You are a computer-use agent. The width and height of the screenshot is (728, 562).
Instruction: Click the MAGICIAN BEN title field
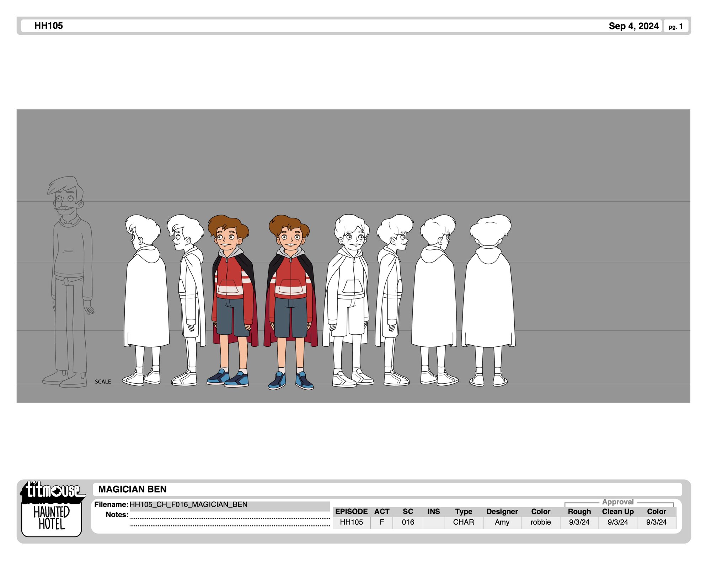pos(387,489)
